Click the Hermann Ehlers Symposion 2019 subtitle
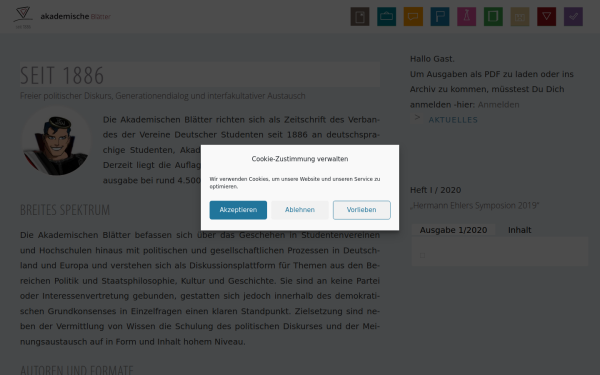 474,205
